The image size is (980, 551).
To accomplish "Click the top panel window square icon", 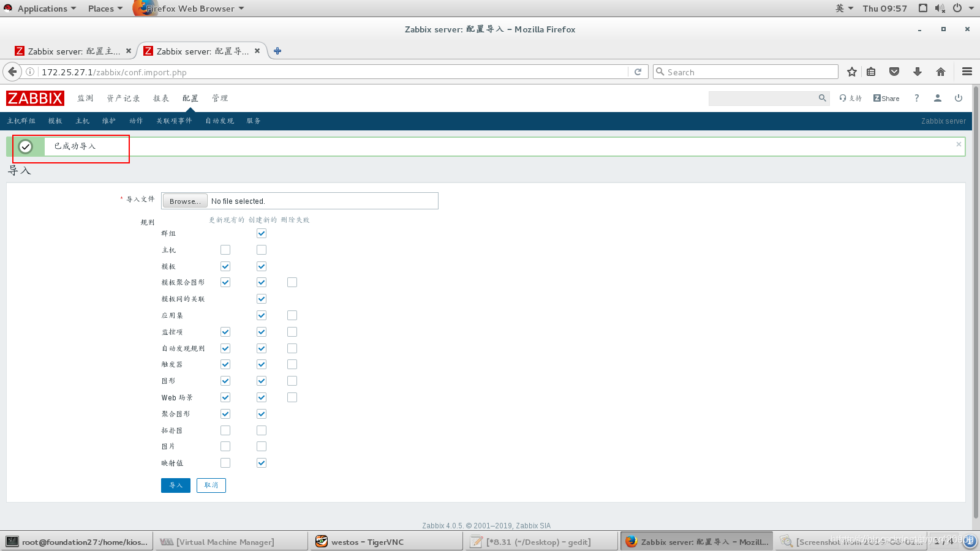I will [x=923, y=8].
